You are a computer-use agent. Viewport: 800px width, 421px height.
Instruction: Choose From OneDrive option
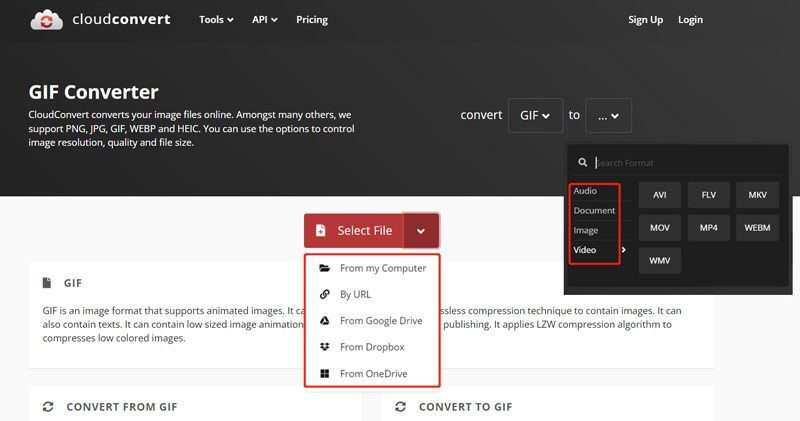372,374
